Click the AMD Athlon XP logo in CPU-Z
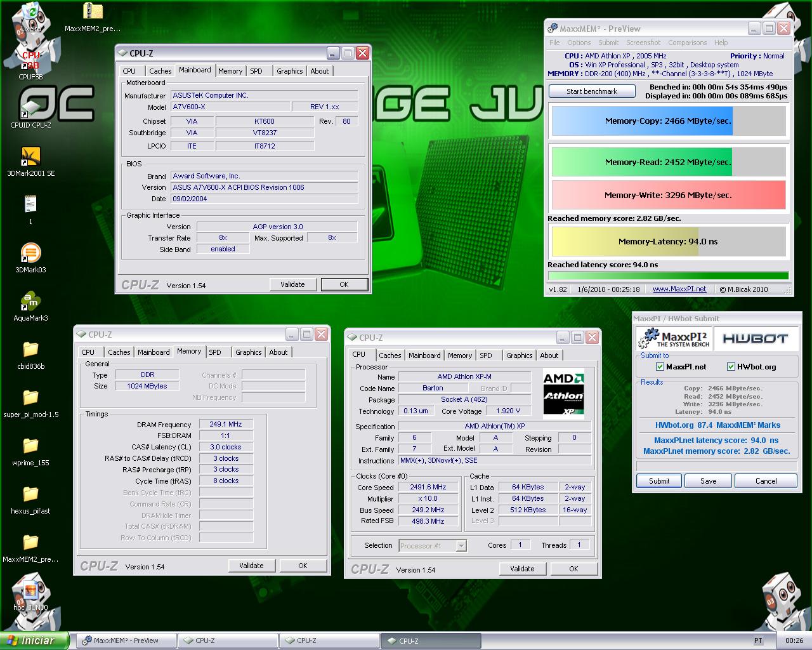Screen dimensions: 812x650 point(563,394)
